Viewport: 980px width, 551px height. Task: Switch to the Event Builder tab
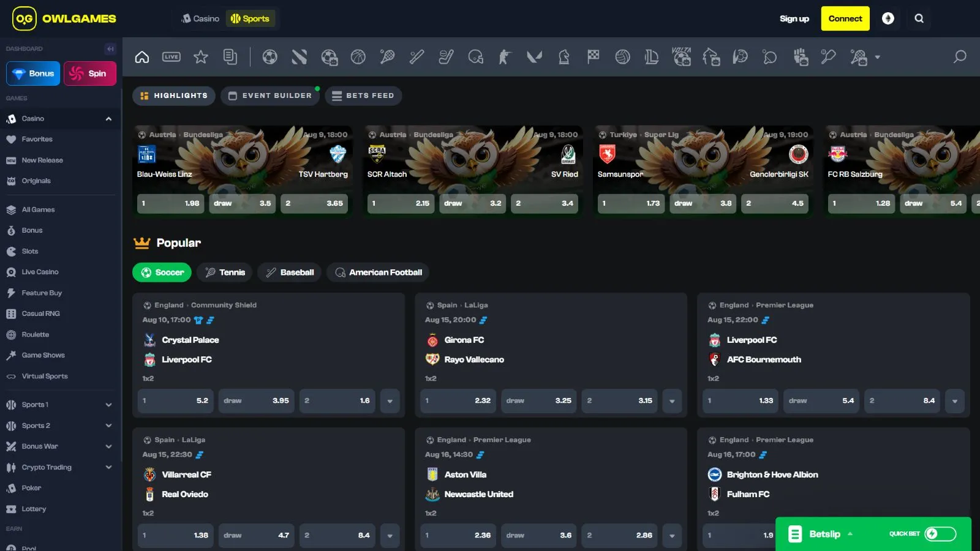270,96
